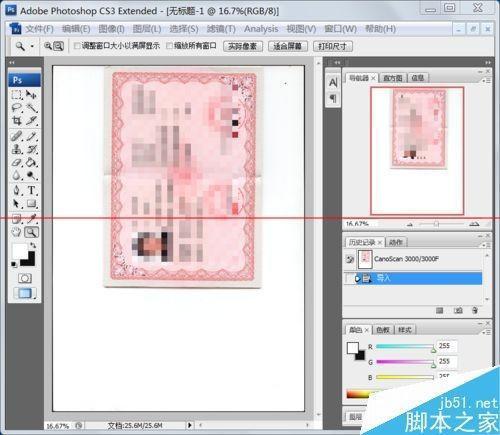
Task: Open the zoom tool preset dropdown arrow
Action: click(x=32, y=46)
